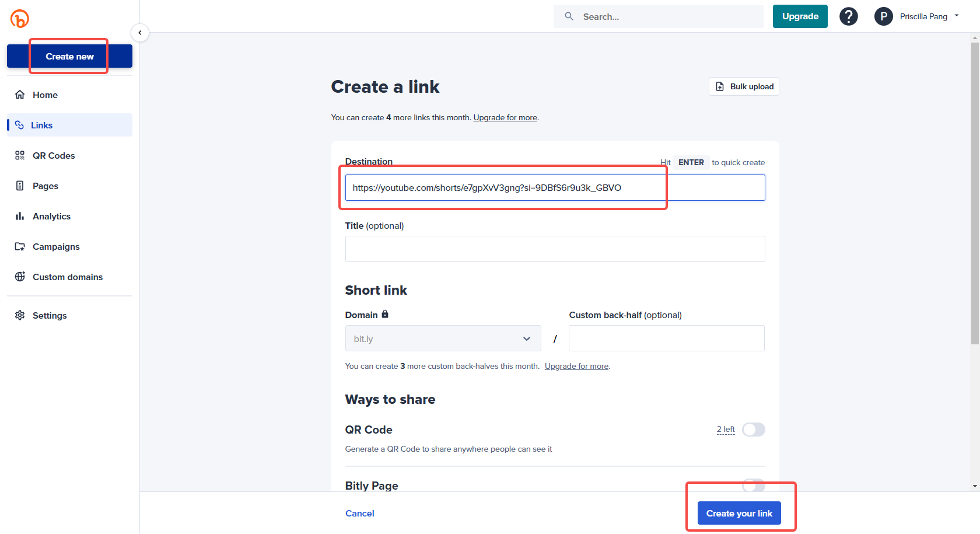This screenshot has height=534, width=980.
Task: Click the Settings gear icon
Action: 20,315
